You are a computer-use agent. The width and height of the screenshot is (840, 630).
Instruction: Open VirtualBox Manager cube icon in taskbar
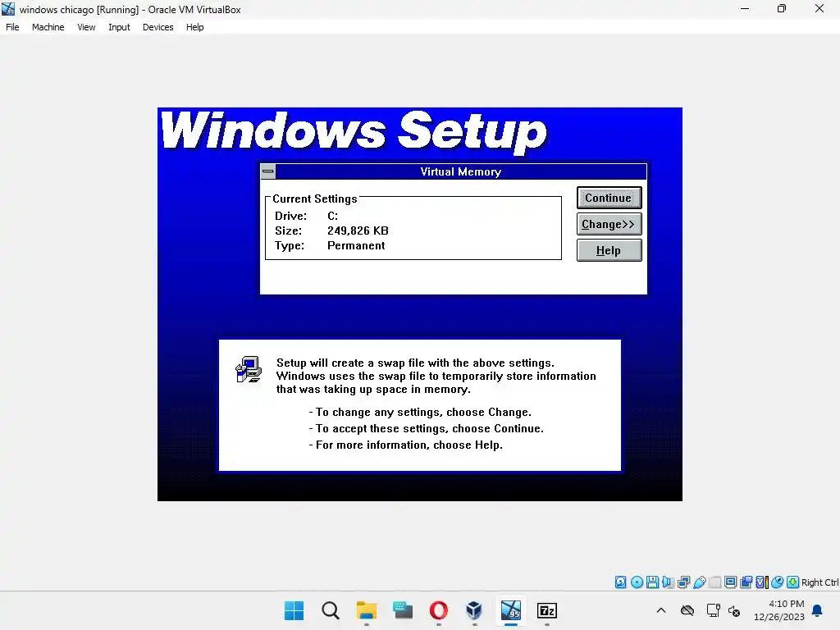coord(474,610)
